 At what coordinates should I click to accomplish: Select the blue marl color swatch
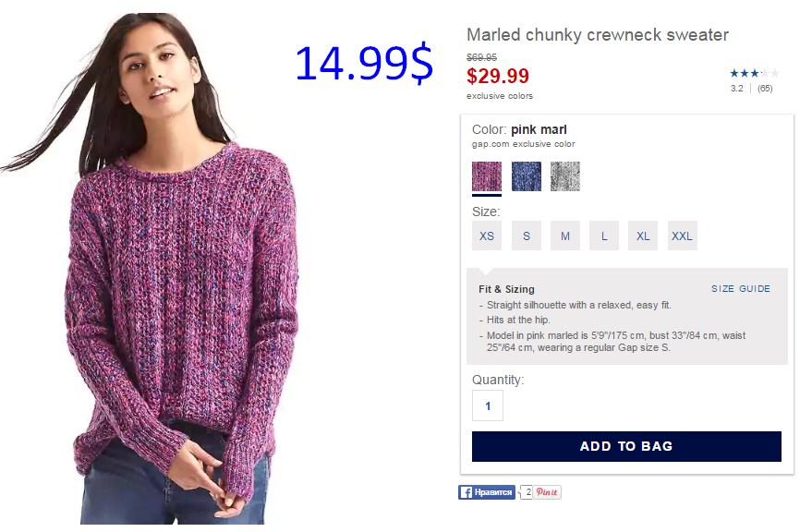[x=527, y=176]
